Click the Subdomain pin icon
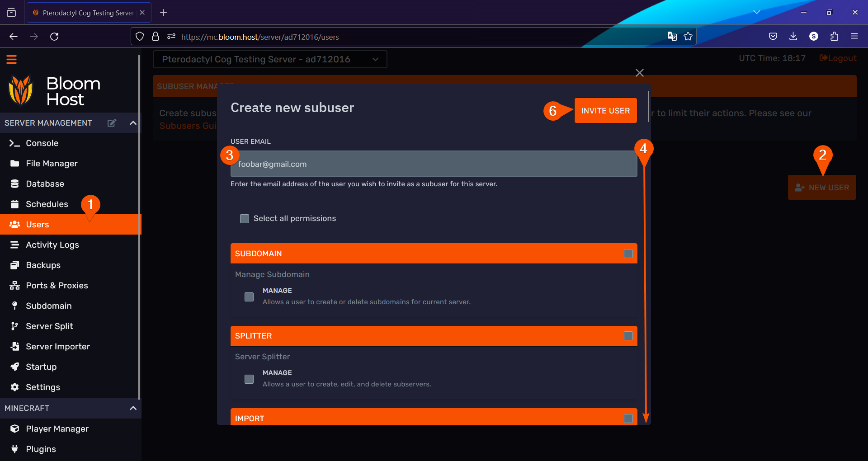The image size is (868, 461). (14, 306)
